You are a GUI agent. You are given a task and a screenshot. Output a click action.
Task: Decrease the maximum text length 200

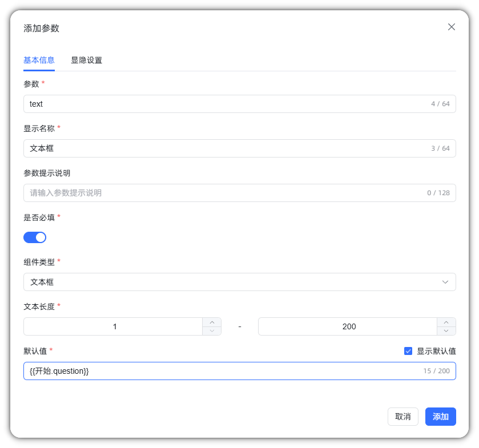click(x=446, y=331)
